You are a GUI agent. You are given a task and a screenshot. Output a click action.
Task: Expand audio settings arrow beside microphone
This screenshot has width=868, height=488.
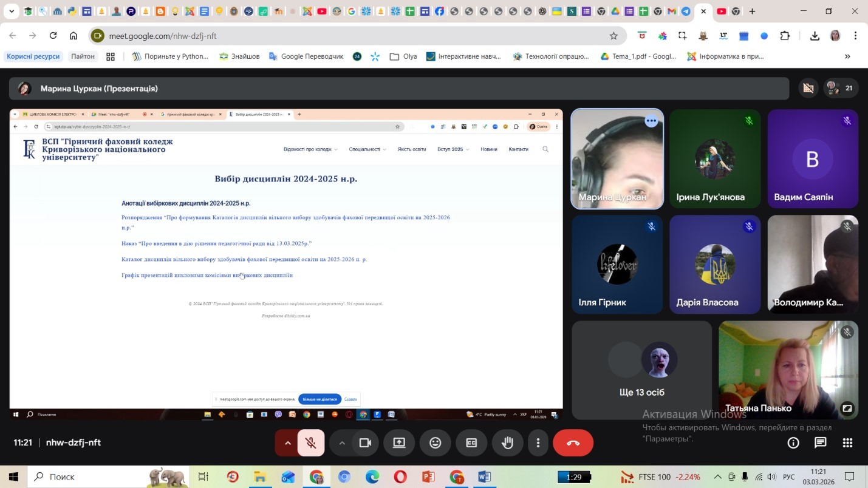coord(288,443)
